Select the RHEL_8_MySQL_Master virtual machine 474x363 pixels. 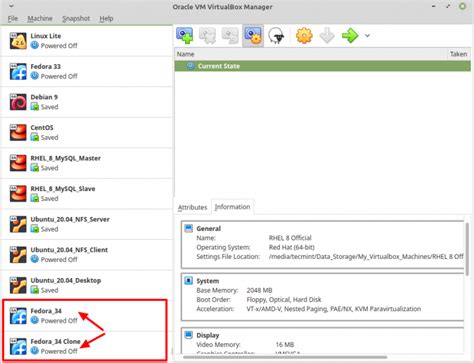click(87, 163)
